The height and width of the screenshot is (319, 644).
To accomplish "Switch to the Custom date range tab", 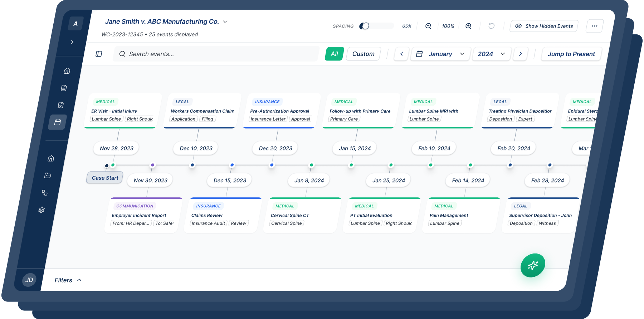I will (x=363, y=54).
